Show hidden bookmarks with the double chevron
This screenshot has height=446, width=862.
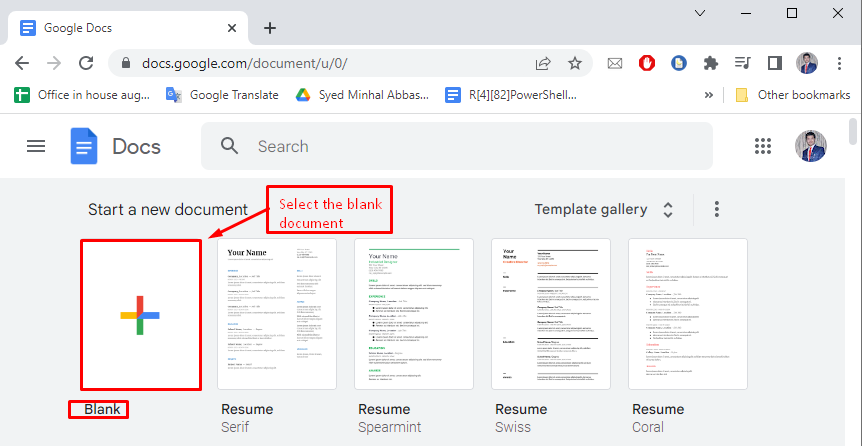709,95
